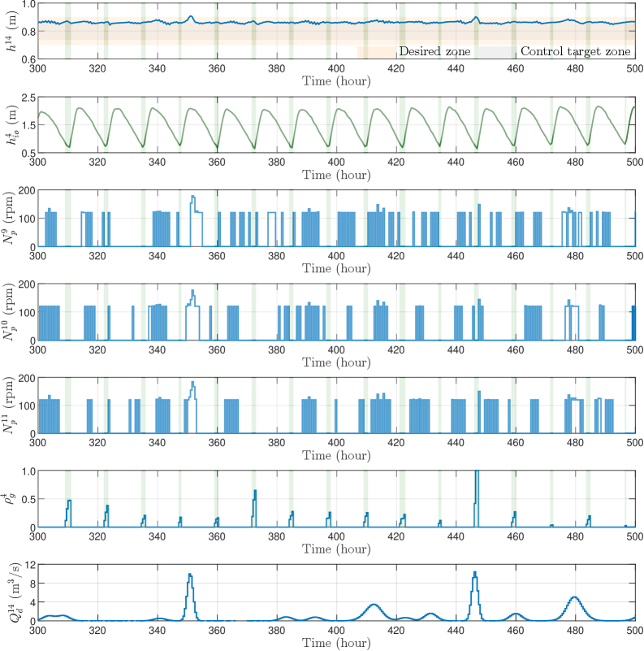Click 'Time (hour)' label under the N_p 9 plot
Viewport: 644px width, 651px height.
coord(336,269)
